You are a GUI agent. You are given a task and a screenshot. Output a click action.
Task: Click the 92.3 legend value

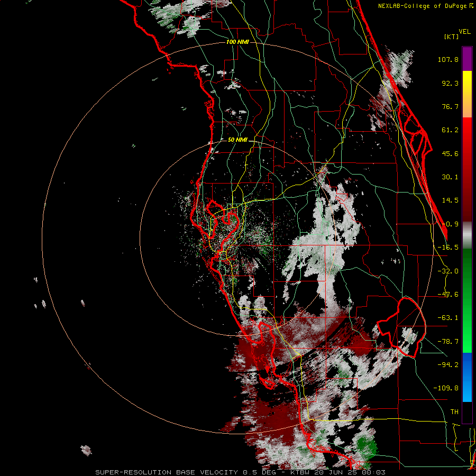[x=450, y=83]
